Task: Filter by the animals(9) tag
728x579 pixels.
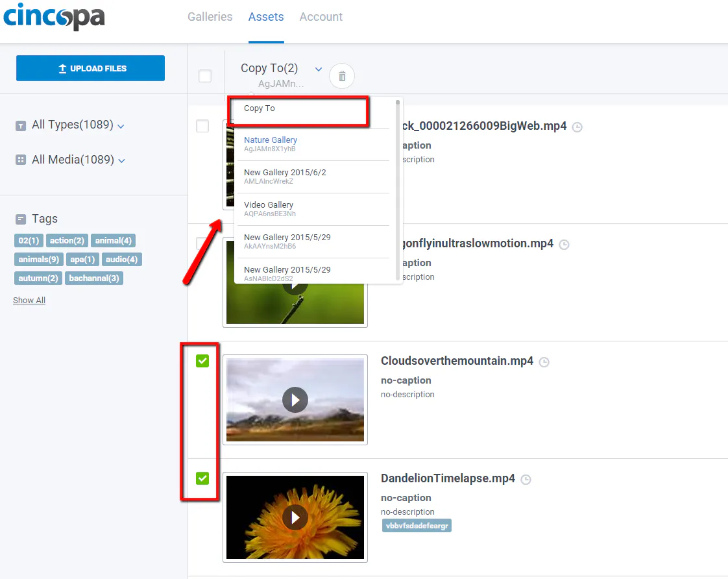Action: coord(39,260)
